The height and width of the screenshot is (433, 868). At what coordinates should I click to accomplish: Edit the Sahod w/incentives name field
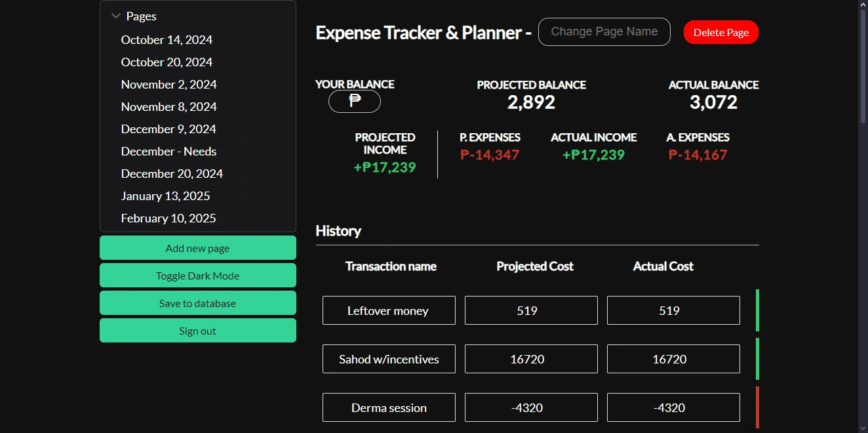(389, 359)
